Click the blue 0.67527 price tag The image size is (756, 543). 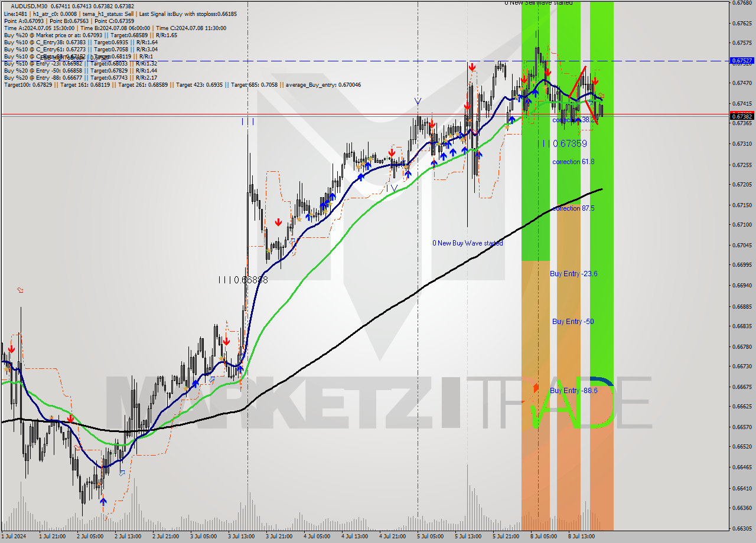tap(742, 61)
